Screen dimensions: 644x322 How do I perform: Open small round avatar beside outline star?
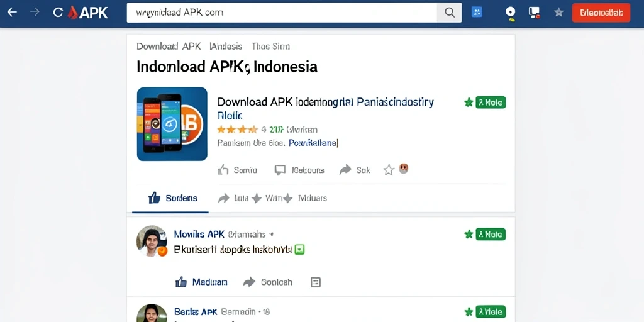coord(404,169)
